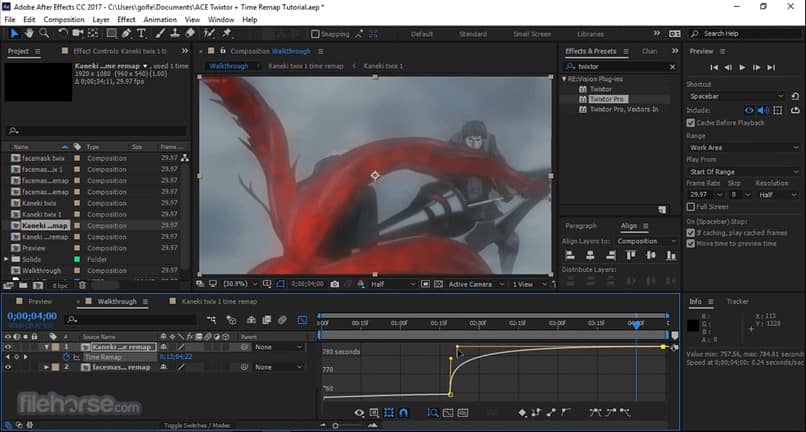Open the Animation menu
The height and width of the screenshot is (432, 806).
159,19
